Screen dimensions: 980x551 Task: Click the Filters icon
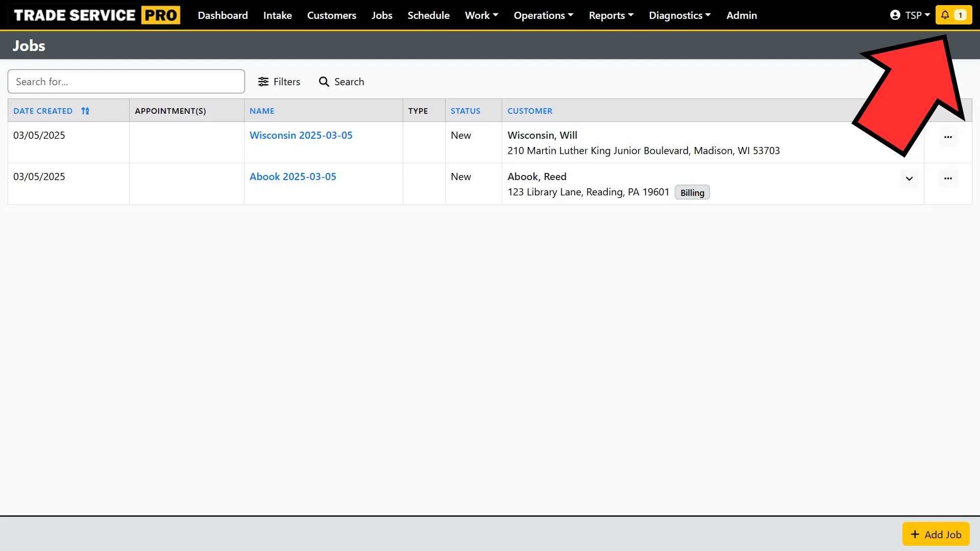coord(263,82)
